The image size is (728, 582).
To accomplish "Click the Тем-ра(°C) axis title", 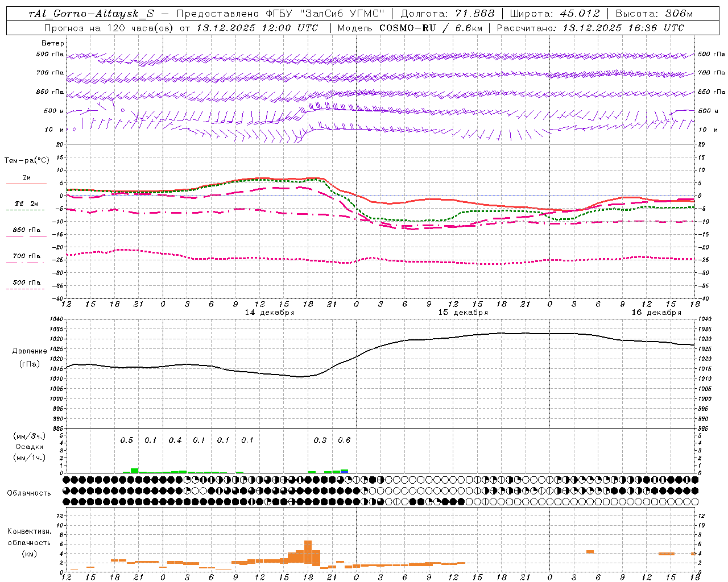I will 27,161.
